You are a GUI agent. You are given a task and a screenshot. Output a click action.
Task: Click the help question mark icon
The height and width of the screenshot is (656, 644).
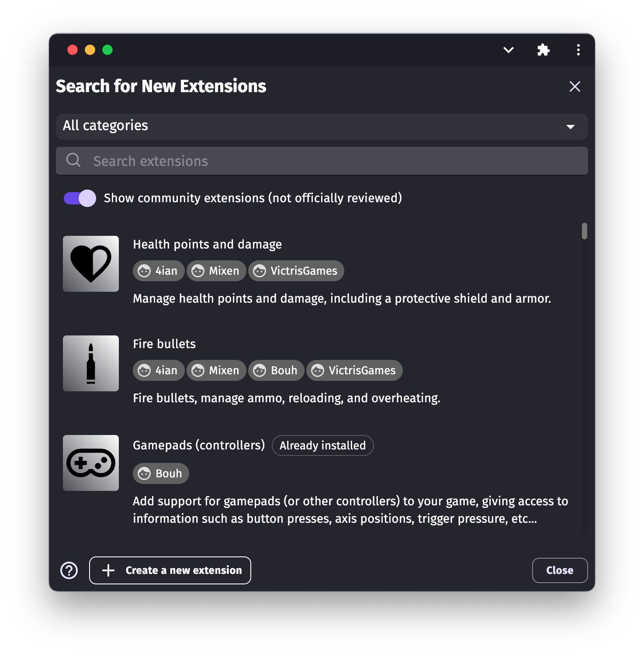69,570
